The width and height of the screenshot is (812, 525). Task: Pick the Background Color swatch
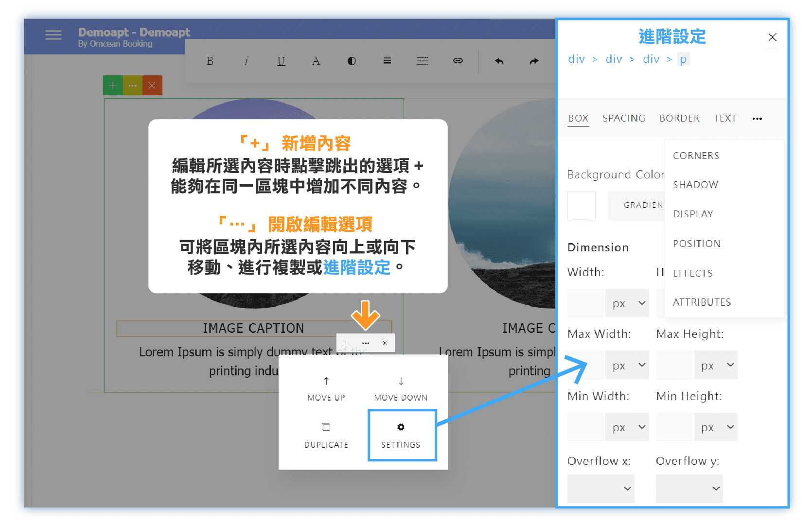pyautogui.click(x=582, y=205)
